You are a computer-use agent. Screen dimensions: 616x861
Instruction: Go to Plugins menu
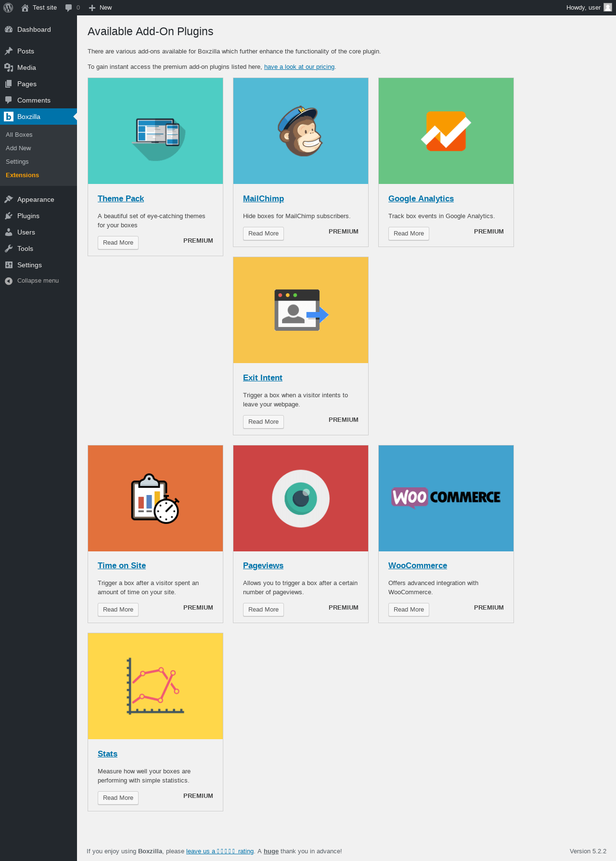(38, 216)
